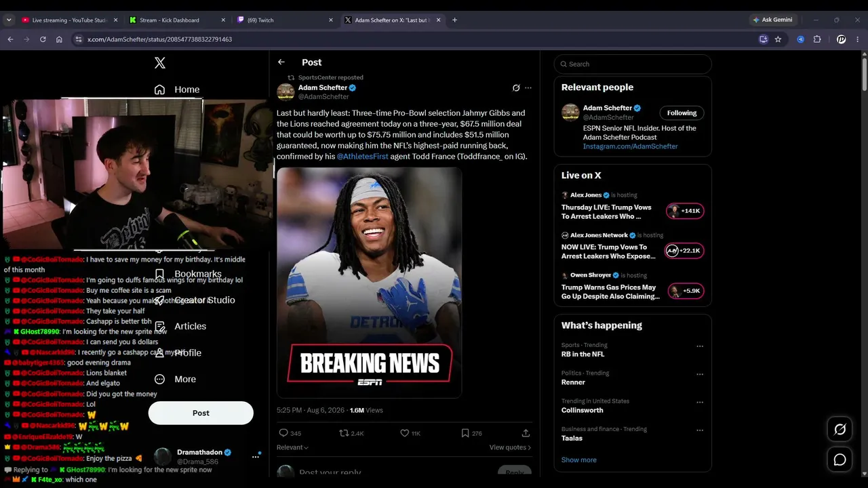
Task: Open the floating Grok button
Action: click(840, 429)
